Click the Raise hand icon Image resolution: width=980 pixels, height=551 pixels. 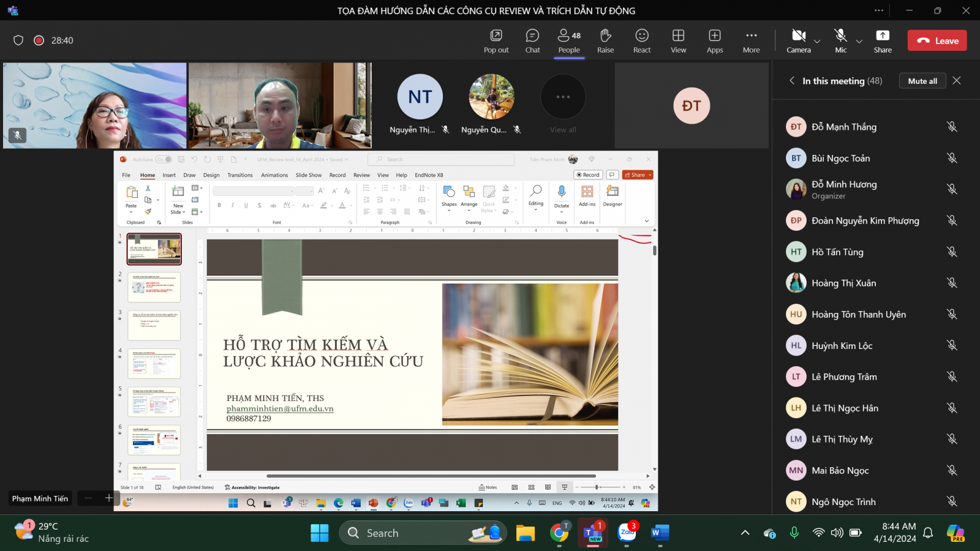click(x=605, y=40)
